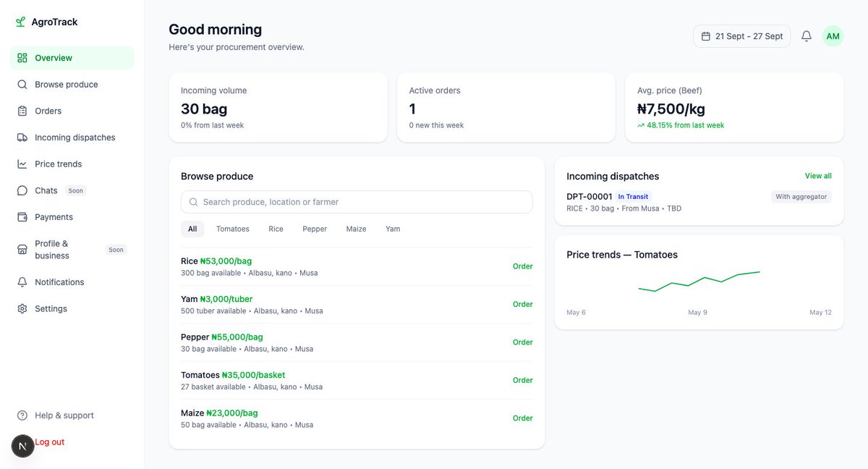Filter produce by Yam
This screenshot has height=469, width=868.
393,229
